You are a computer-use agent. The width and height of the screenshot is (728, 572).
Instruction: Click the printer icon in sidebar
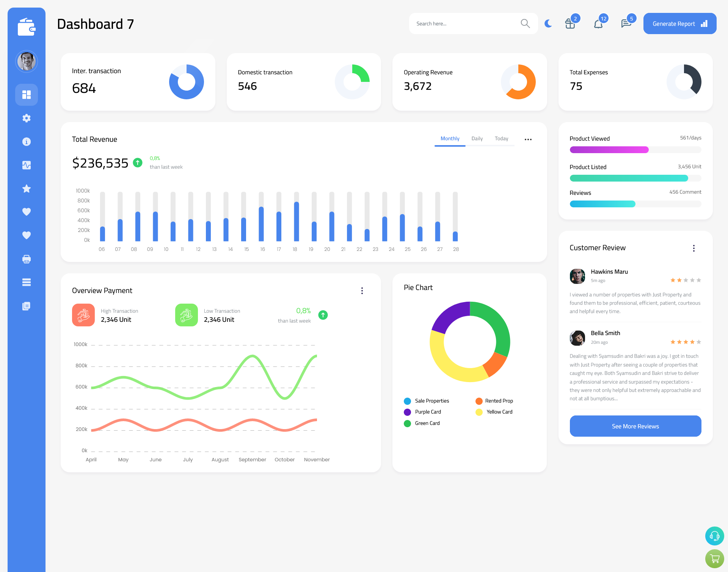(26, 259)
